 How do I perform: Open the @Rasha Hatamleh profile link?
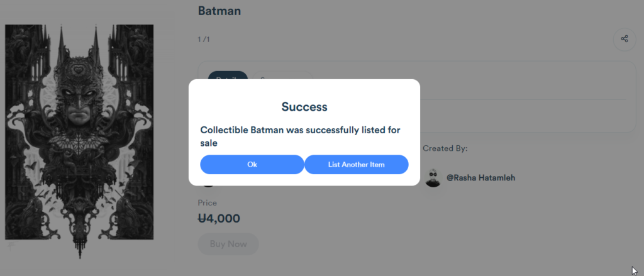[x=480, y=178]
